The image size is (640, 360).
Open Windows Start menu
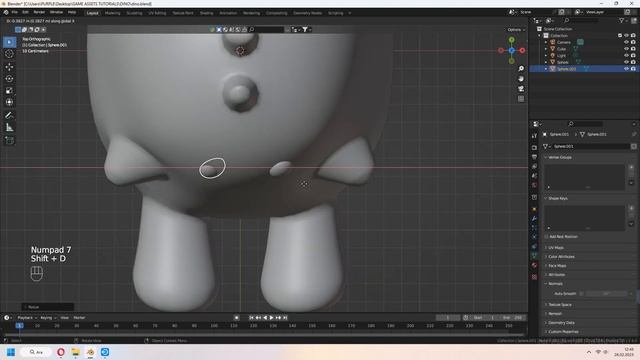click(11, 352)
